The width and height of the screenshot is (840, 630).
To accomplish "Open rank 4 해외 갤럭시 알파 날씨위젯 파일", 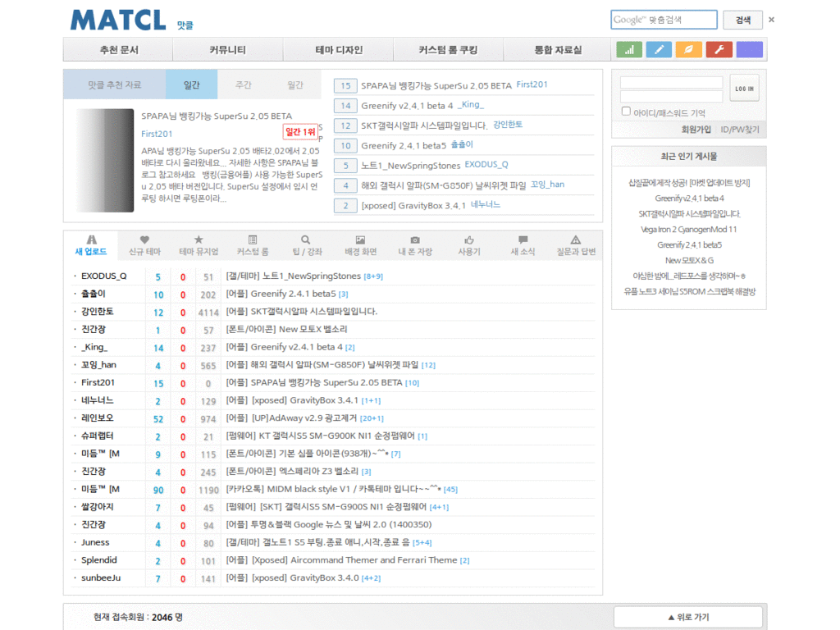I will click(444, 185).
